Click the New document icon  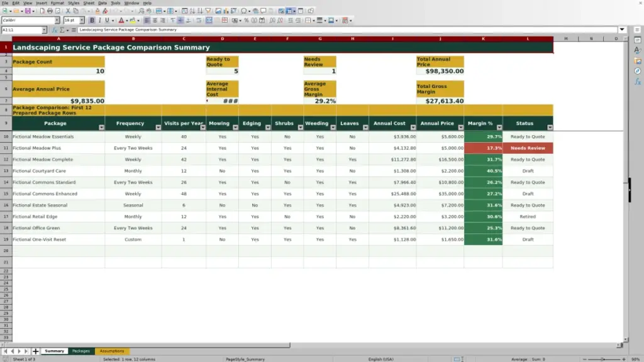click(5, 11)
